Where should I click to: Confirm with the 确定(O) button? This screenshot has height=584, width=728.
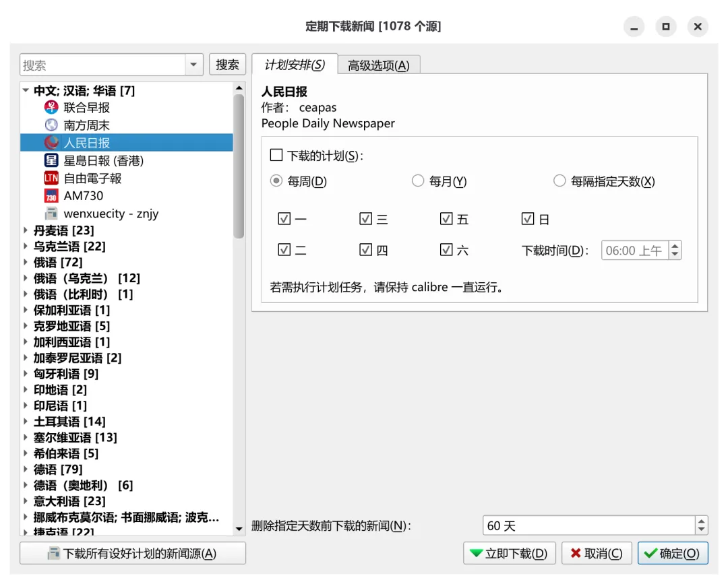tap(673, 554)
